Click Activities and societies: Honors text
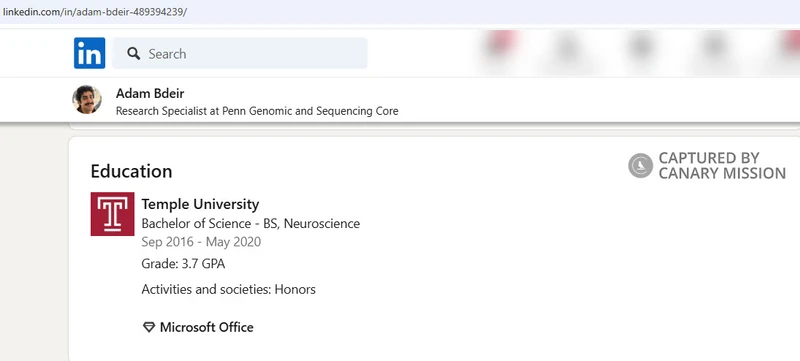800x361 pixels. (x=229, y=290)
